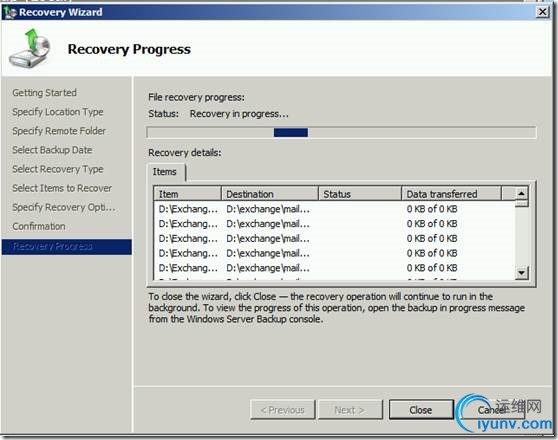This screenshot has height=440, width=558.
Task: Click the Close button
Action: click(420, 410)
